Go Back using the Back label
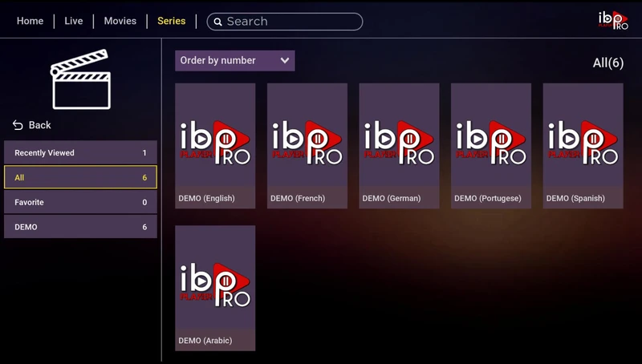The image size is (642, 364). coord(39,125)
